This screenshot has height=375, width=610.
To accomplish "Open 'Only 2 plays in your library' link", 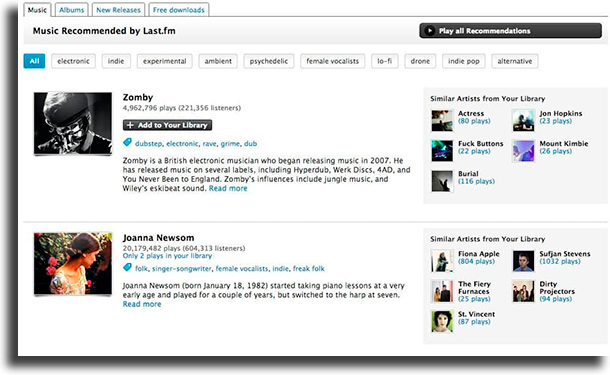I will 167,256.
